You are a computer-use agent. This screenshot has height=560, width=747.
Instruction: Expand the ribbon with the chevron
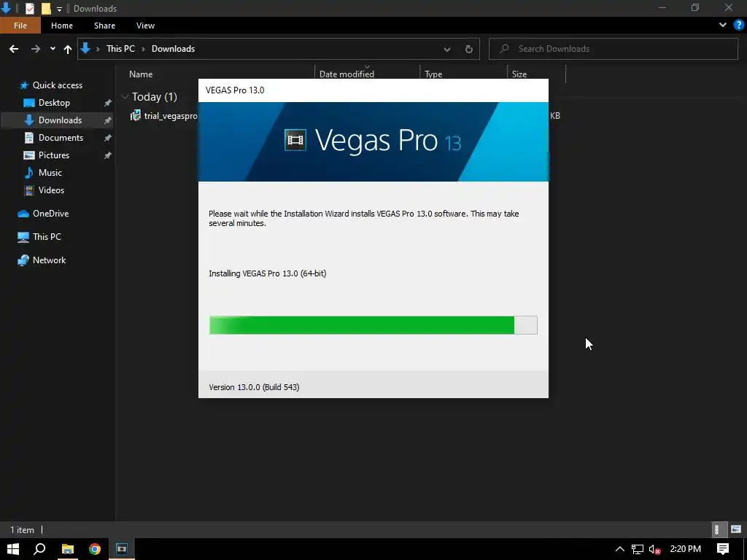pos(723,26)
